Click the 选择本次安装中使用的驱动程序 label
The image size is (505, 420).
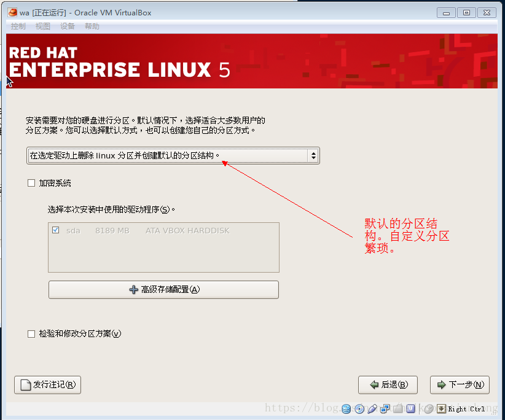[x=111, y=210]
